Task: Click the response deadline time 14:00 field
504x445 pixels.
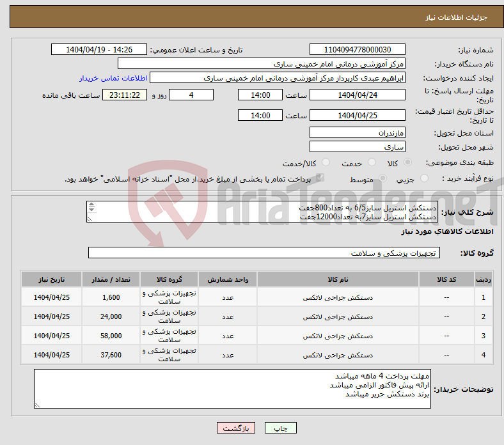Action: (260, 95)
